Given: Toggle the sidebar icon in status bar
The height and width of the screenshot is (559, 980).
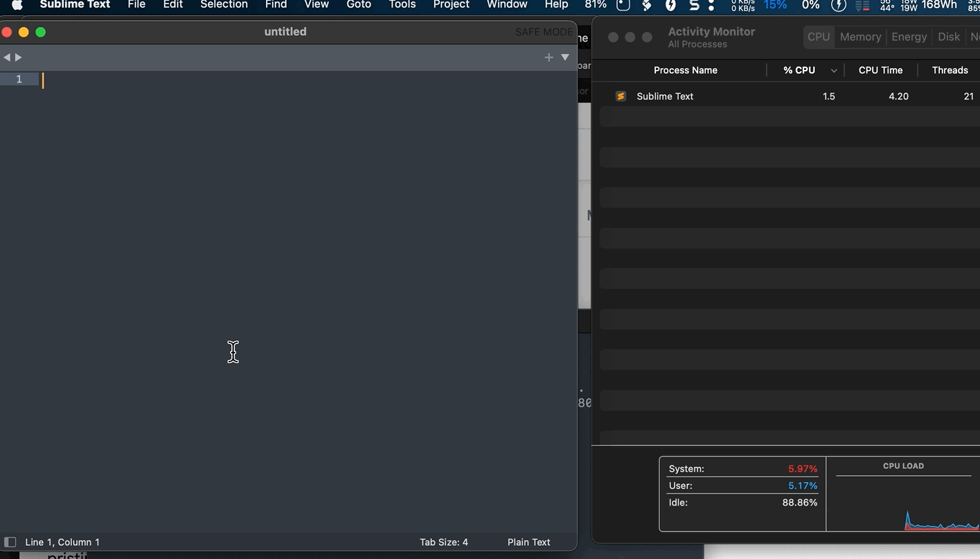Looking at the screenshot, I should pos(10,542).
